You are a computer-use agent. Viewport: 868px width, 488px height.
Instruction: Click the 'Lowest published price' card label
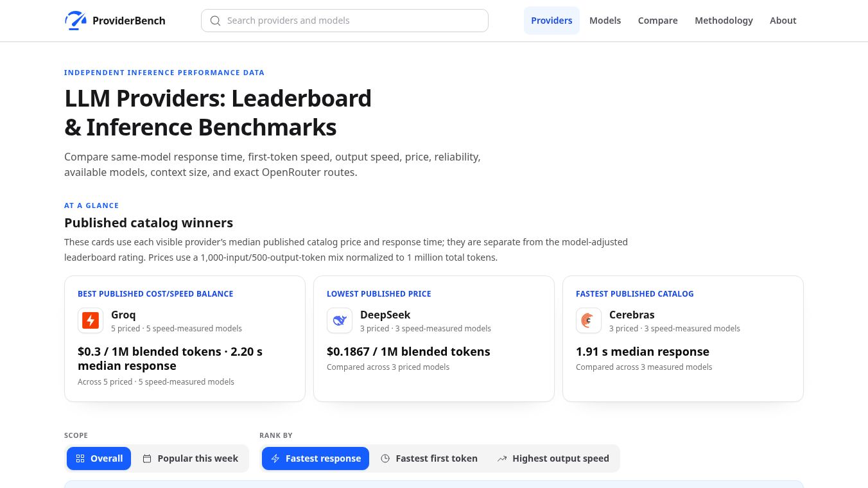379,293
